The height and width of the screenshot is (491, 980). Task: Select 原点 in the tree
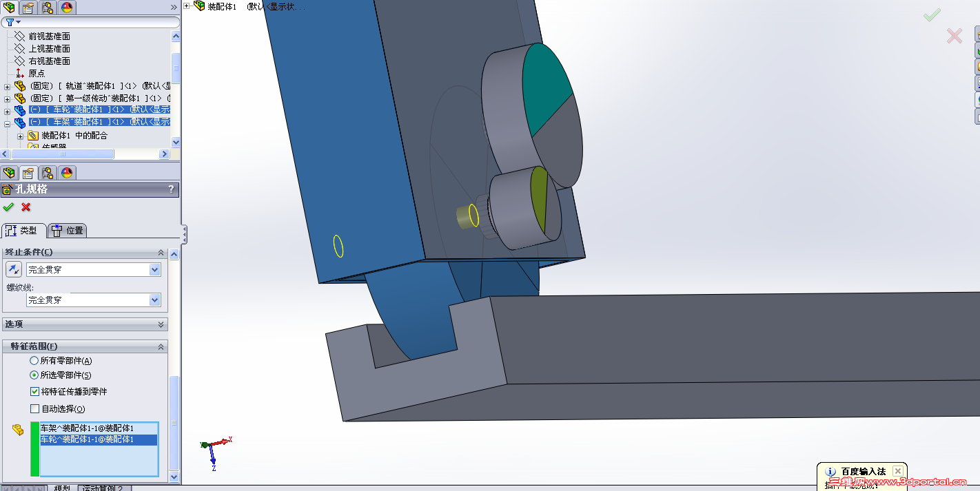pyautogui.click(x=37, y=73)
